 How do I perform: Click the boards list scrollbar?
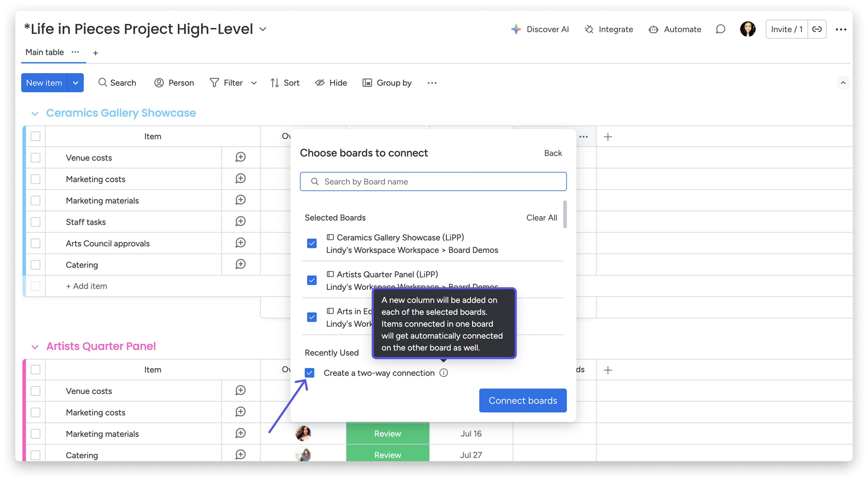pyautogui.click(x=565, y=214)
